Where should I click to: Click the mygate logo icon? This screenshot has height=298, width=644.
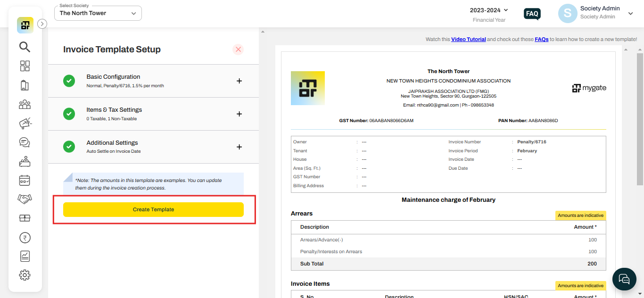[x=25, y=25]
